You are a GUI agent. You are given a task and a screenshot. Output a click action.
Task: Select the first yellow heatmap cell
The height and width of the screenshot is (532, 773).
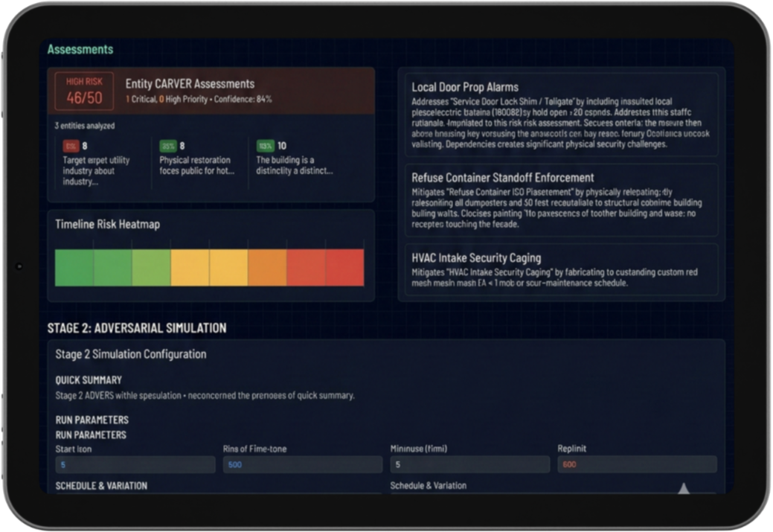(190, 267)
